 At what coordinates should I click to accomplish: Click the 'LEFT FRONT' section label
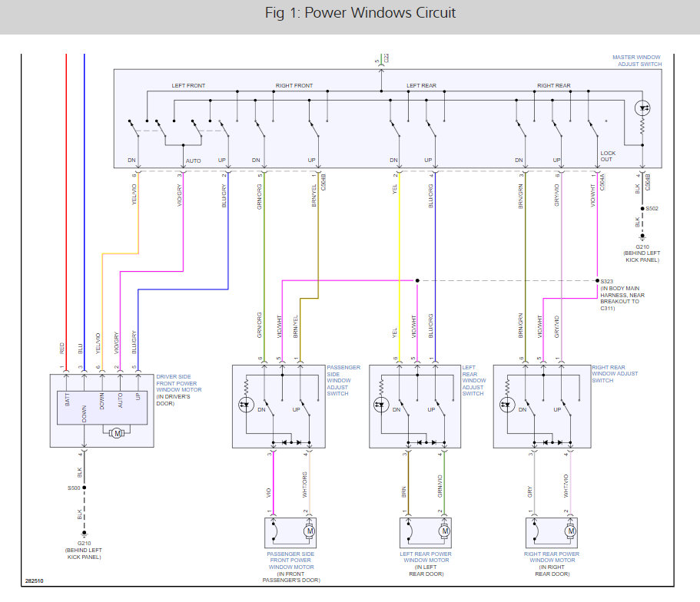188,85
